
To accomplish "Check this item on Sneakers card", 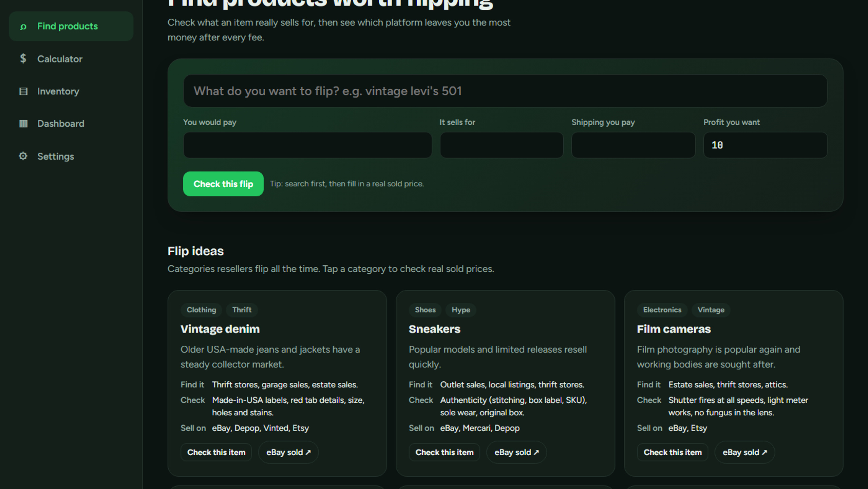I will click(444, 452).
